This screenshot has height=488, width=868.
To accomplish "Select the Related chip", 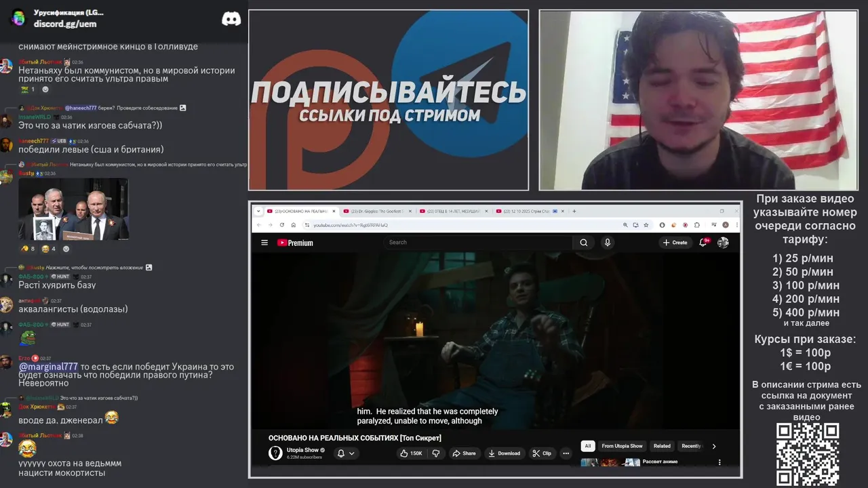I will 662,446.
